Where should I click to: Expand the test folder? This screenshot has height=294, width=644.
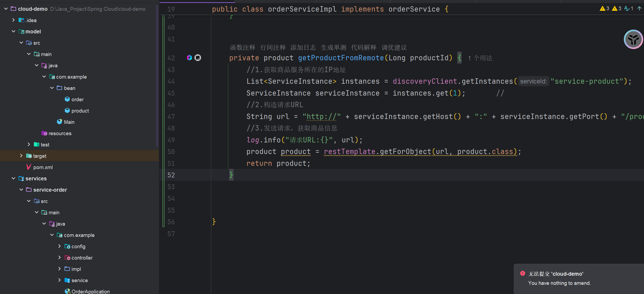pyautogui.click(x=29, y=145)
